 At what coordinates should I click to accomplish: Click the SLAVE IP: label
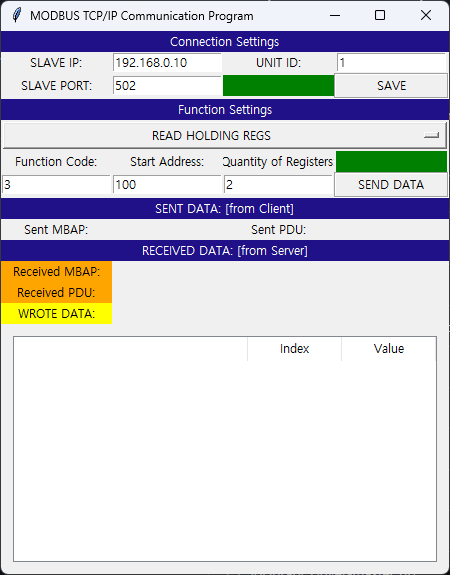tap(56, 63)
